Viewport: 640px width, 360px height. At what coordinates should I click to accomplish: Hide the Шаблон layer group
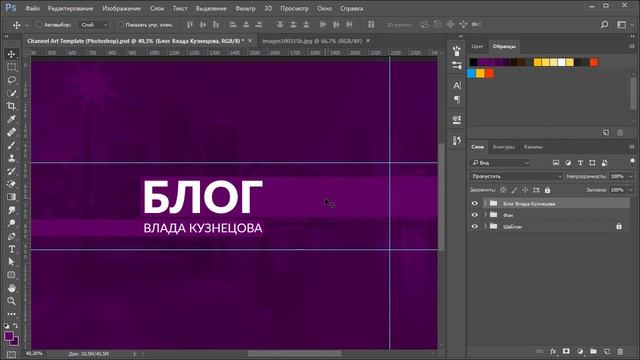coord(474,226)
